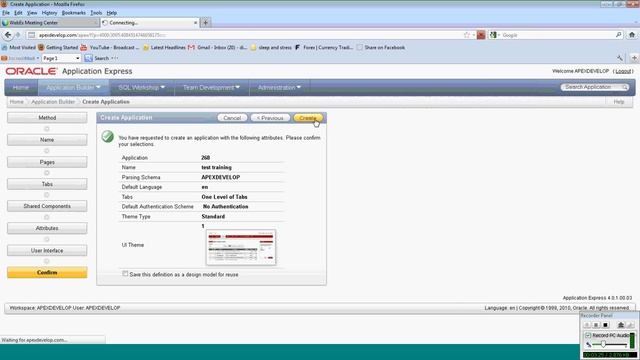Jump to the Shared Components wizard step
This screenshot has height=360, width=640.
tap(47, 206)
